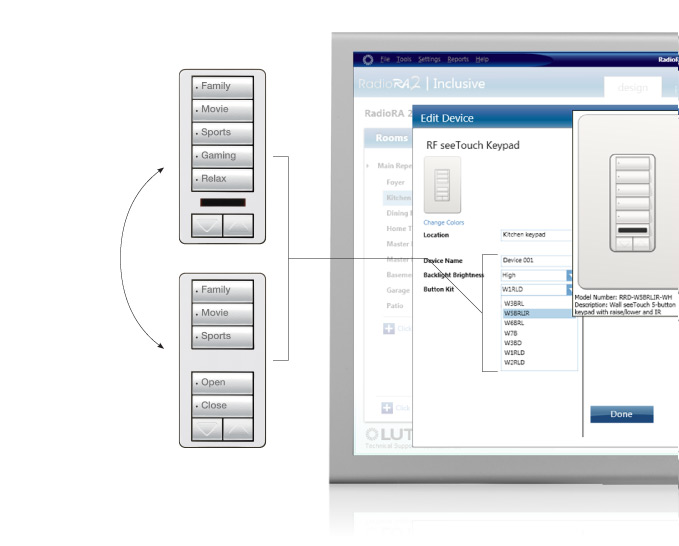Click the raise arrow under the Close button
This screenshot has width=679, height=546.
coord(238,429)
